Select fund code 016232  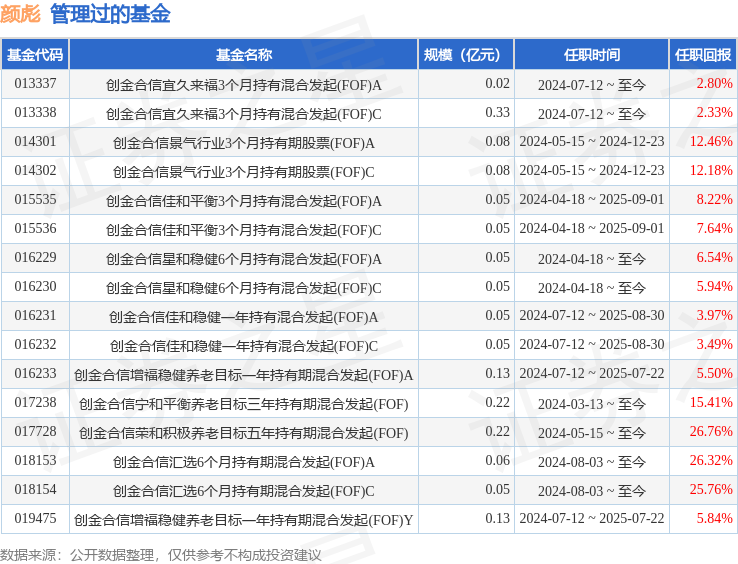click(35, 345)
